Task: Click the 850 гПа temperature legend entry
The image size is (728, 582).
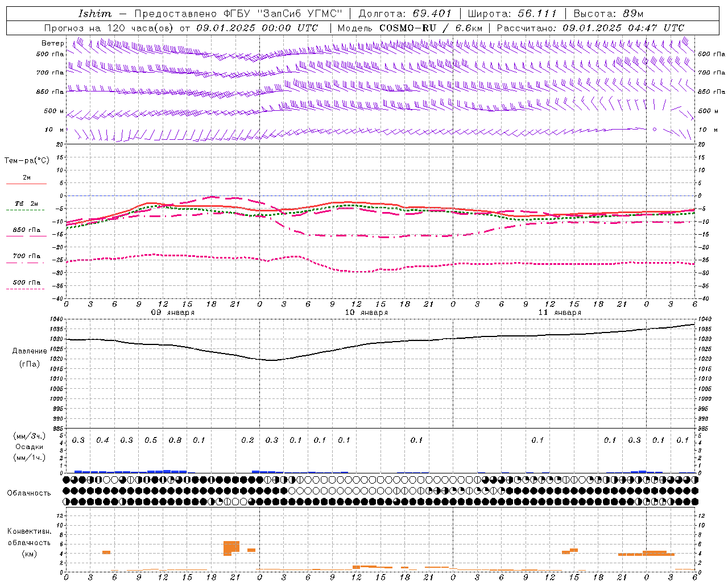Action: (26, 230)
